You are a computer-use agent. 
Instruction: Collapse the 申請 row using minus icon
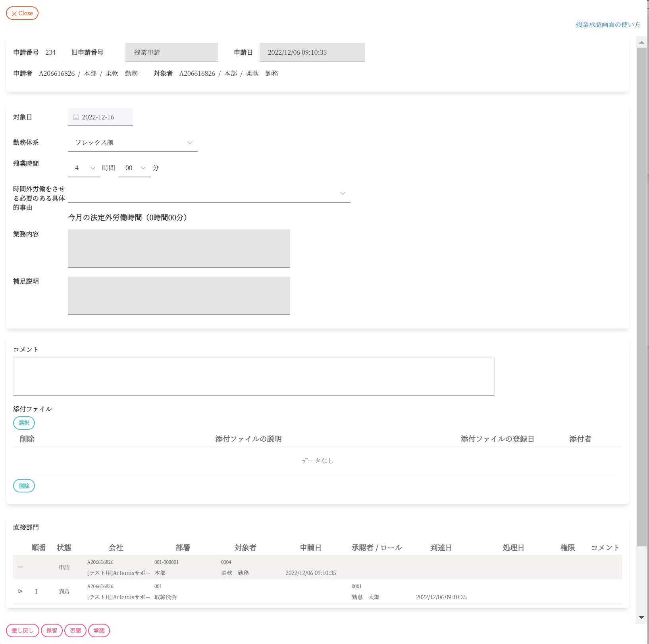click(x=20, y=567)
